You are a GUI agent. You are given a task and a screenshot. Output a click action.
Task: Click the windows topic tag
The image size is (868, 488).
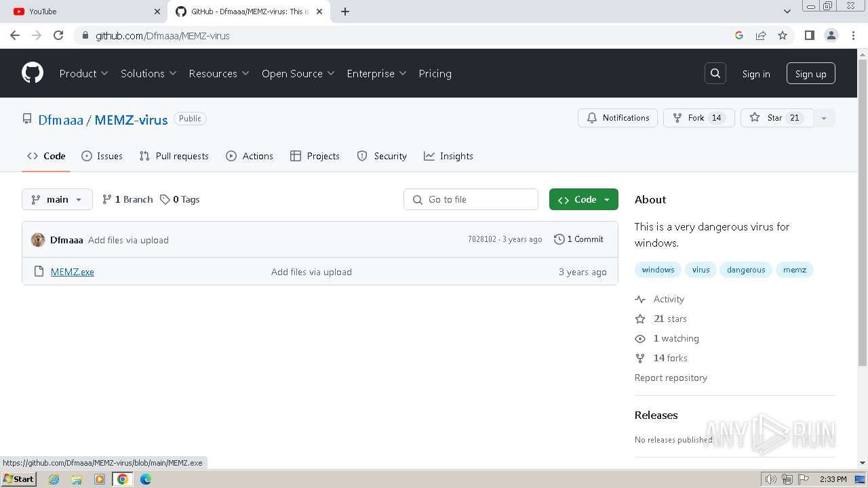pyautogui.click(x=658, y=270)
